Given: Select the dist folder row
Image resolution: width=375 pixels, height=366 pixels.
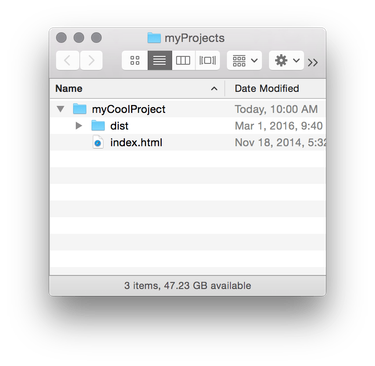Looking at the screenshot, I should [x=188, y=126].
